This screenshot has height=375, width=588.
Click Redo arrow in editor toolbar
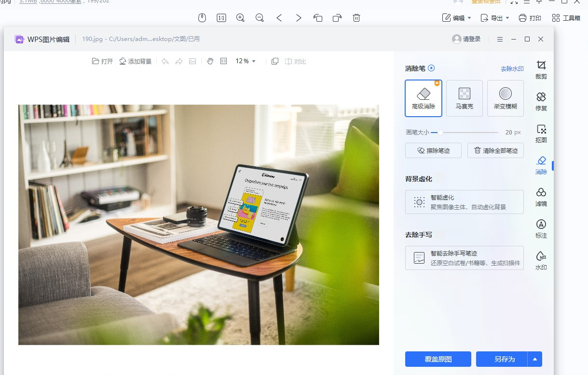coord(179,61)
